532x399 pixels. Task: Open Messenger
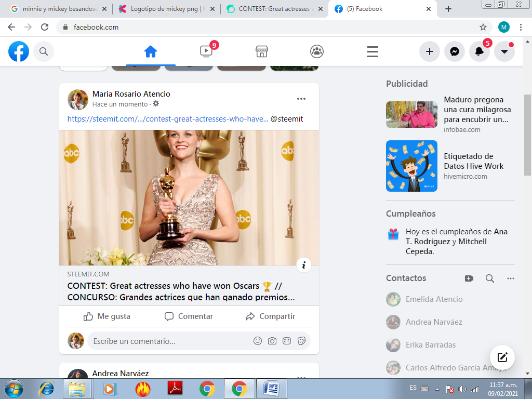454,51
